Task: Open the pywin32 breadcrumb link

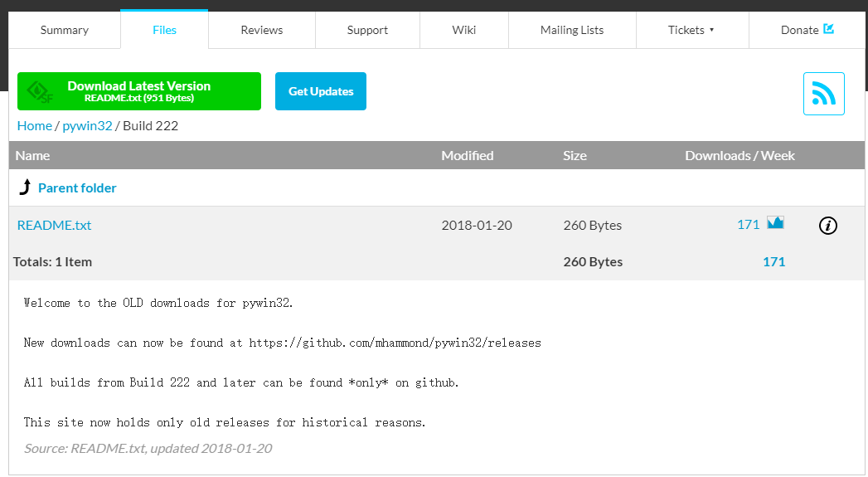Action: pos(88,126)
